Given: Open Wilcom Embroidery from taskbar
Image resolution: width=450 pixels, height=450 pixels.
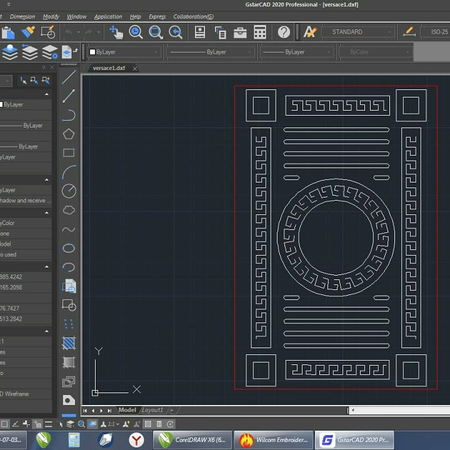Looking at the screenshot, I should [274, 440].
